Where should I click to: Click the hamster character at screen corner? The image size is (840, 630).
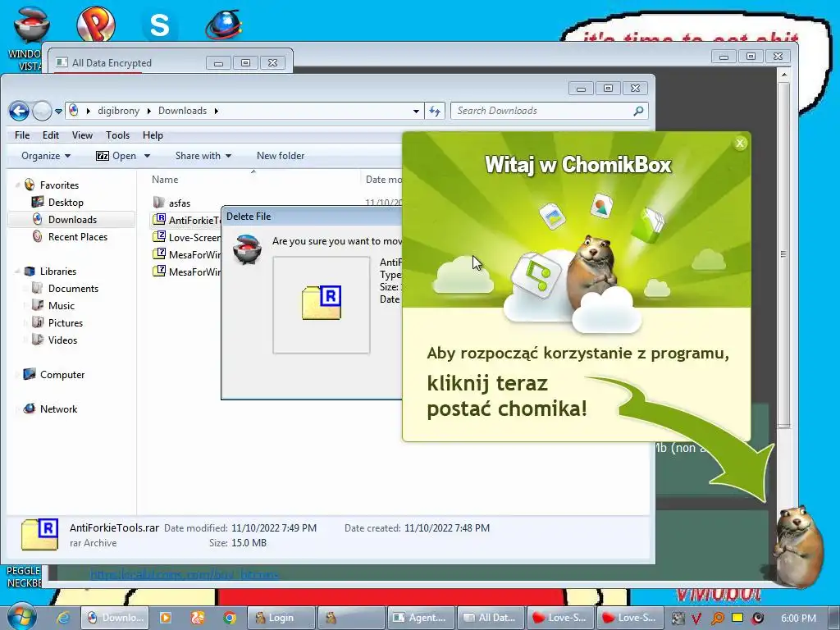800,546
